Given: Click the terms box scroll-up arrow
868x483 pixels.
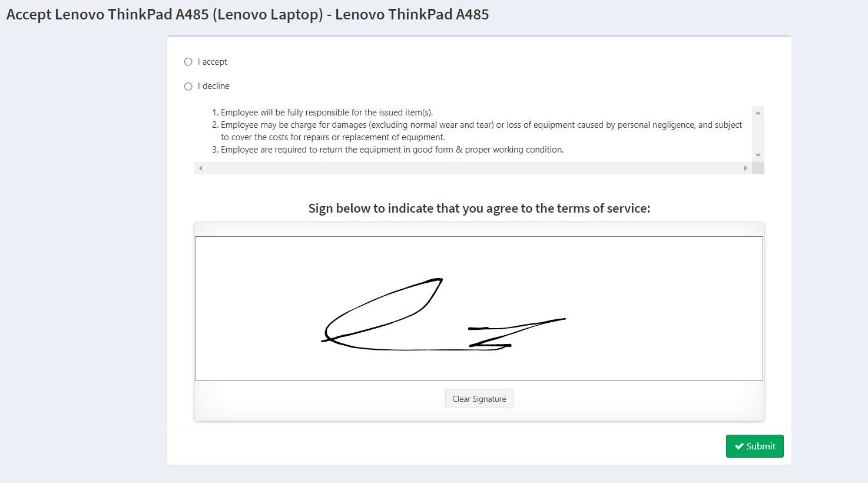Looking at the screenshot, I should coord(758,113).
